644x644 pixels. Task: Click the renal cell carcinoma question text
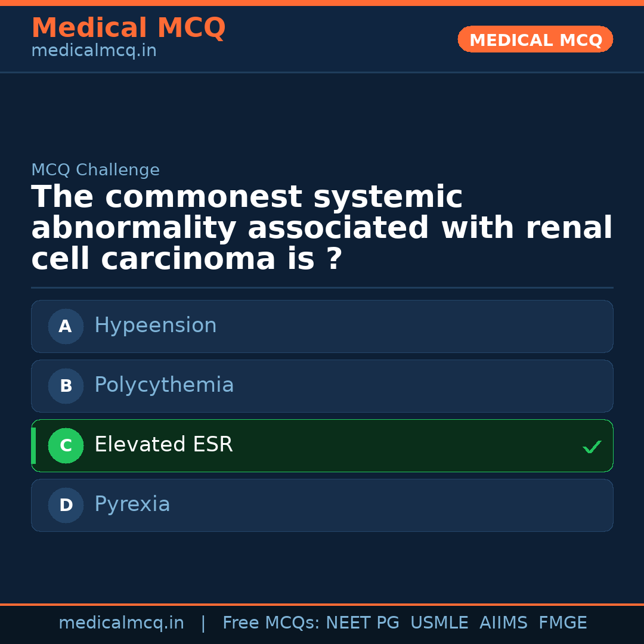[322, 228]
